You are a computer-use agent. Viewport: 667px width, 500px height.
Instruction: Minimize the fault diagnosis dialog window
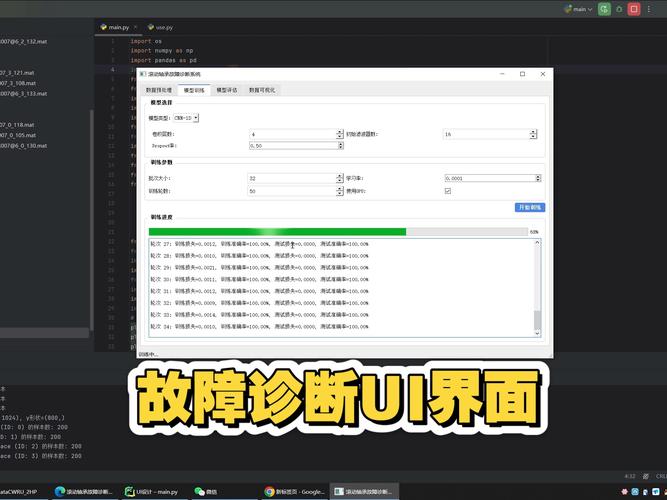pyautogui.click(x=502, y=74)
